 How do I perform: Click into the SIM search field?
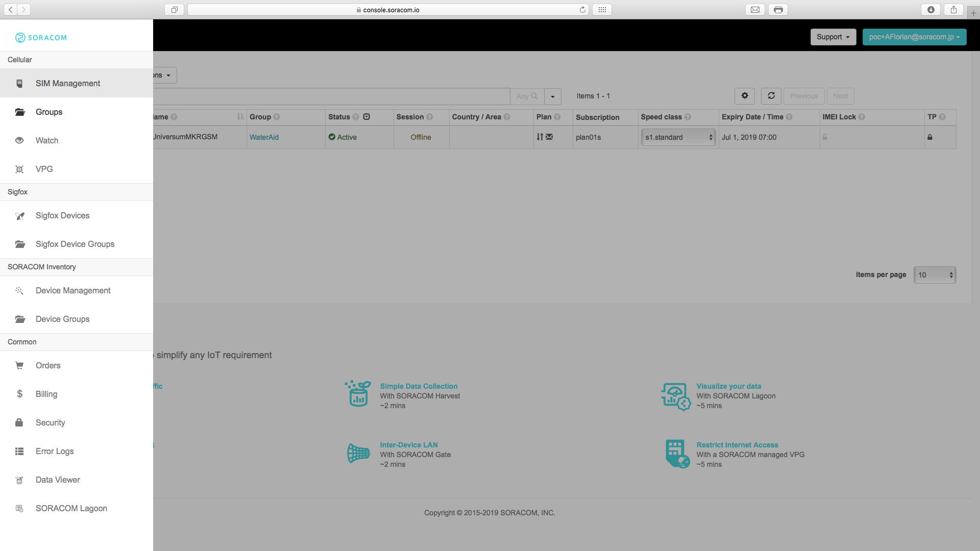331,96
